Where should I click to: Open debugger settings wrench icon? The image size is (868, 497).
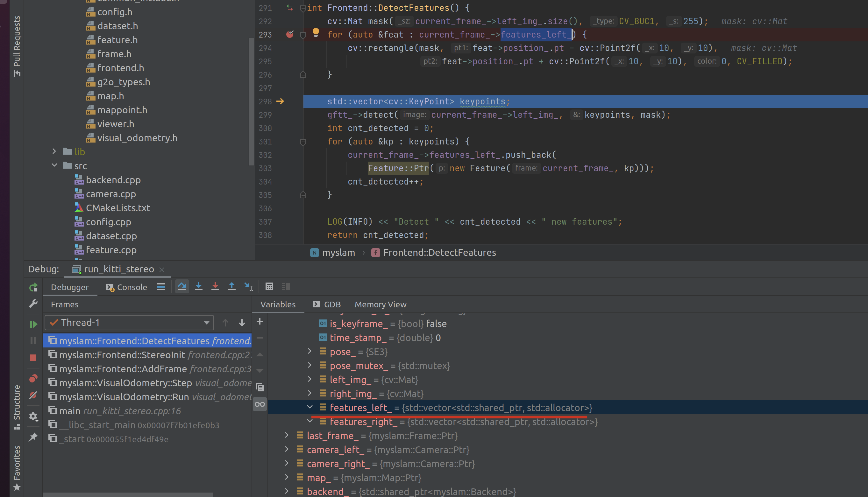[x=33, y=304]
